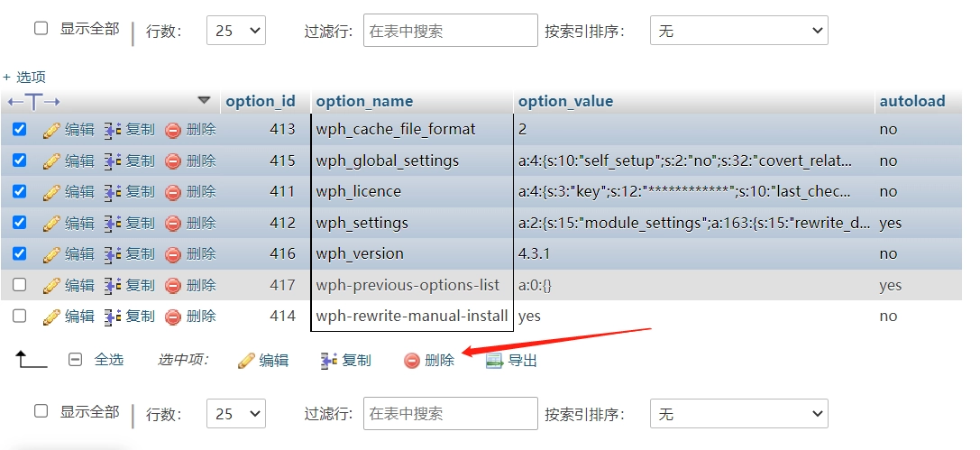Open the bottom row count dropdown
The height and width of the screenshot is (450, 980).
(x=235, y=414)
